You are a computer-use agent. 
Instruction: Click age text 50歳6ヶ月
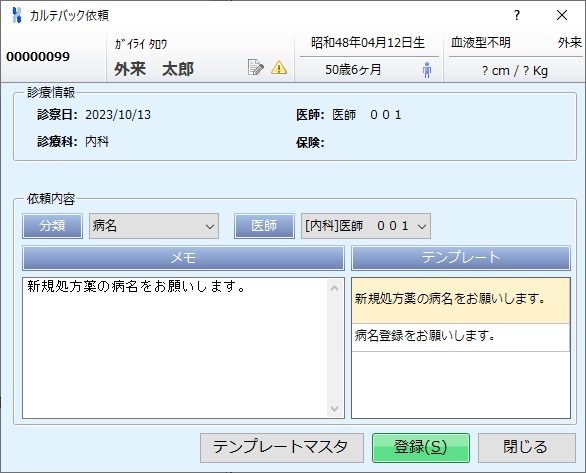(353, 70)
